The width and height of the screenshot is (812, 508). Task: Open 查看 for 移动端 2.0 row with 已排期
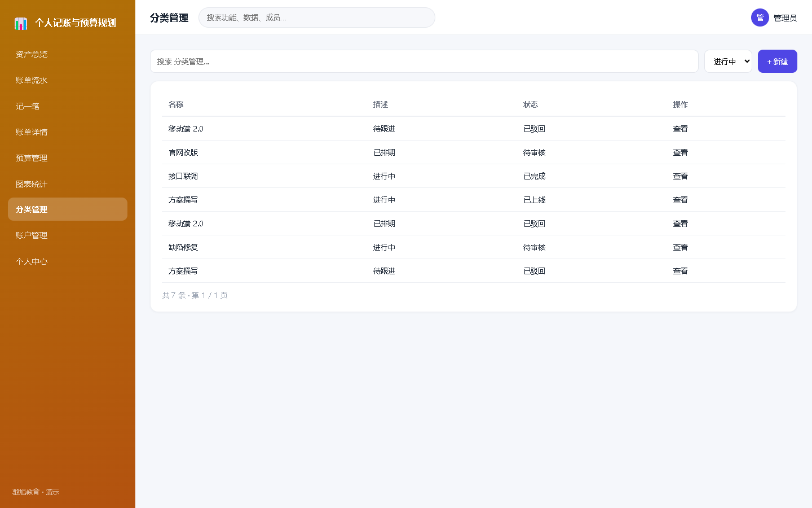[x=681, y=224]
